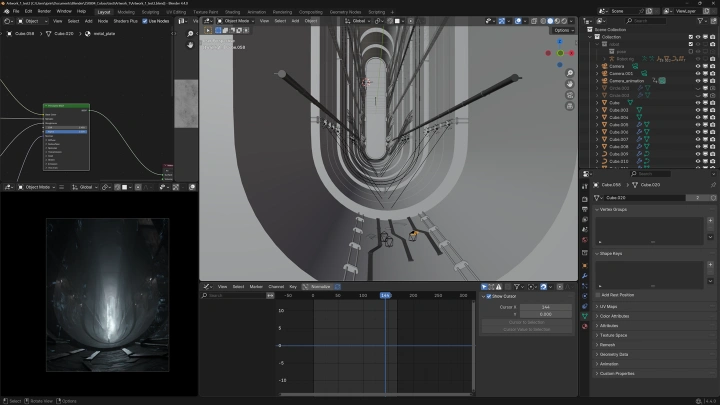720x405 pixels.
Task: Hide the Camera object with eye icon
Action: click(699, 66)
